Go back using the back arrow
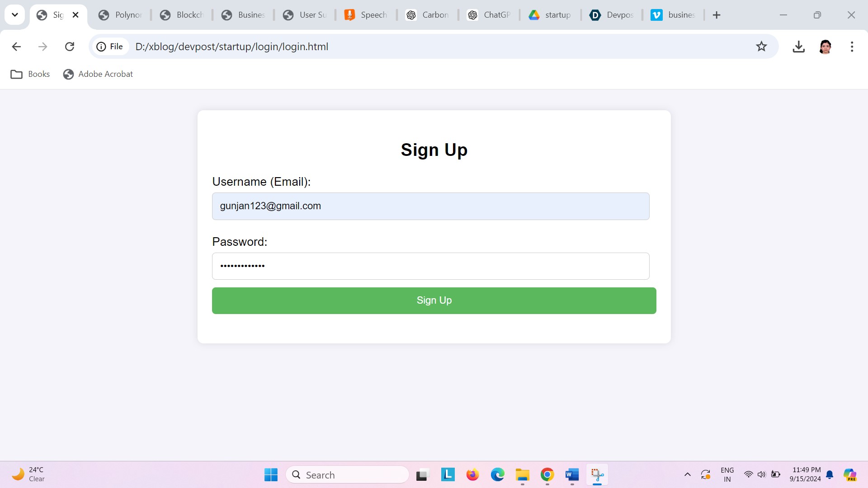The image size is (868, 488). click(16, 47)
